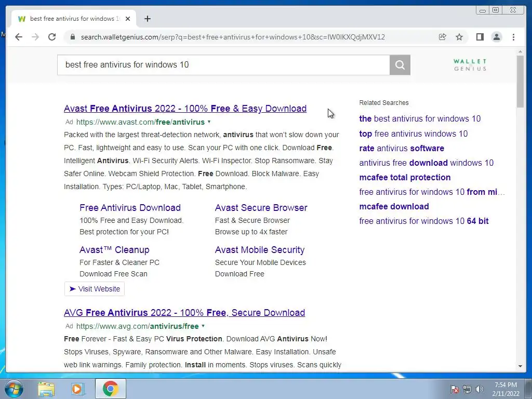Reload the current page

pos(52,37)
